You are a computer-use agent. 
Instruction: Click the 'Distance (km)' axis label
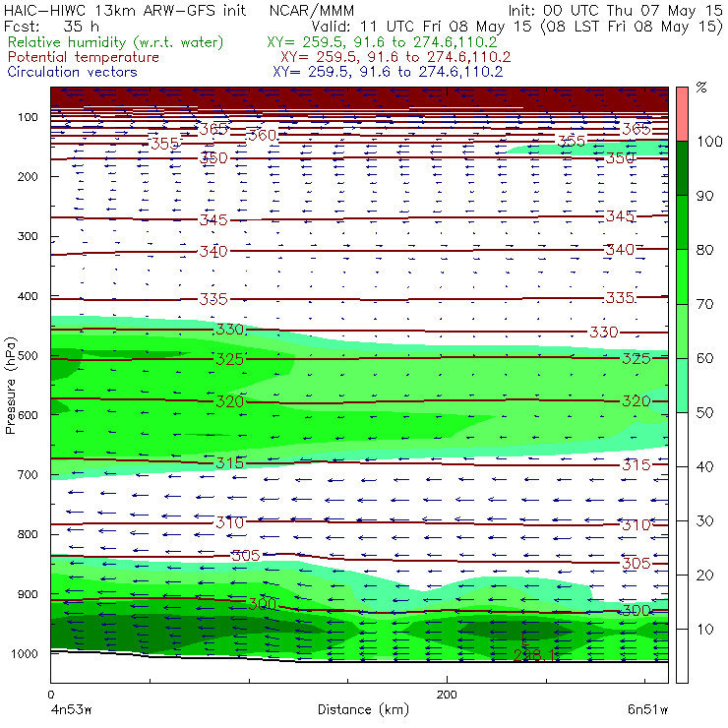(363, 709)
